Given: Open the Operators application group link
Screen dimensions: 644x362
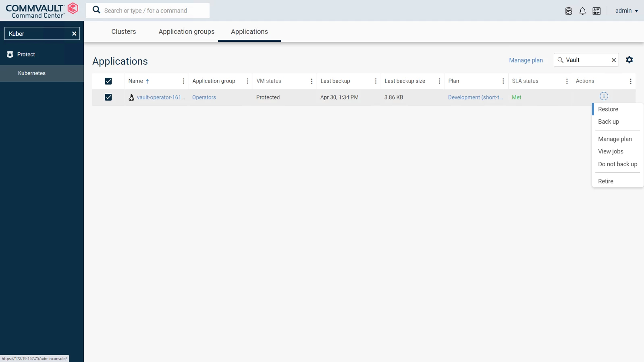Looking at the screenshot, I should pyautogui.click(x=204, y=97).
